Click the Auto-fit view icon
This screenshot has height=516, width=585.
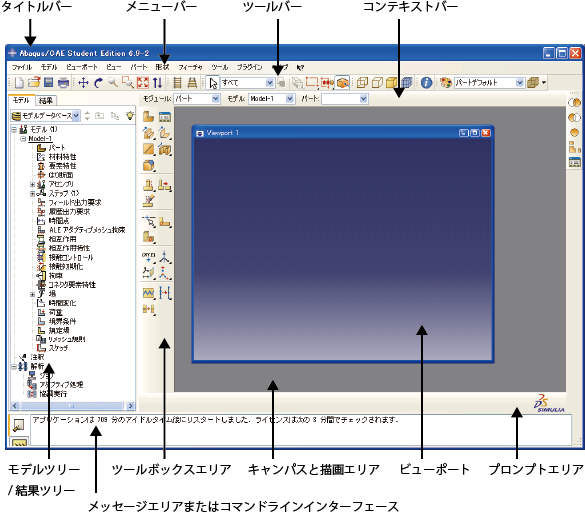(143, 82)
